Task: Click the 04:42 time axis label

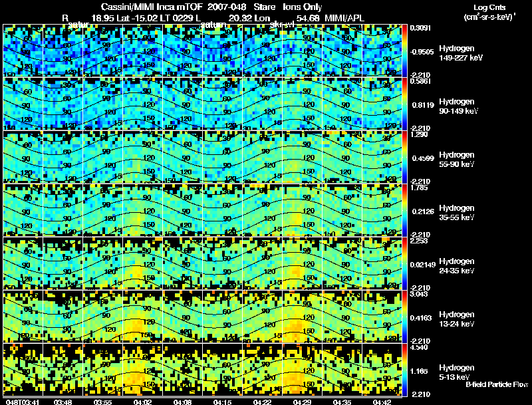Action: click(382, 402)
